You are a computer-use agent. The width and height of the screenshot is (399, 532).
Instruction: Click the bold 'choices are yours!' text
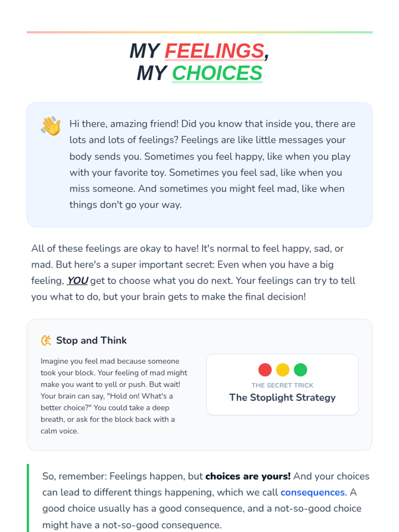[x=248, y=476]
